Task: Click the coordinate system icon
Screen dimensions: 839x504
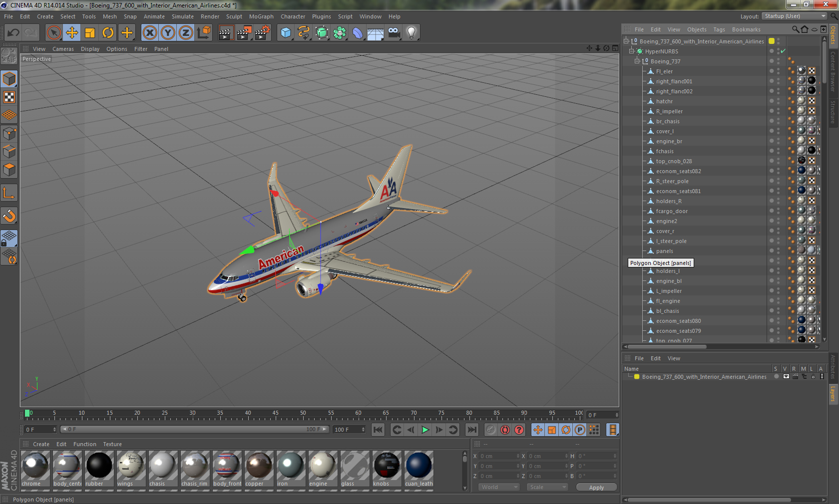Action: (x=204, y=33)
